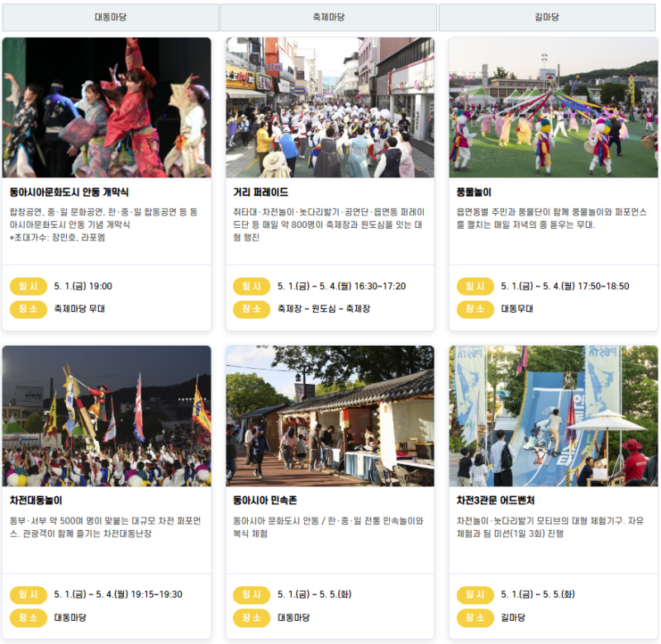
Task: Open the 차전3관문 어드벤처 title
Action: [x=496, y=501]
